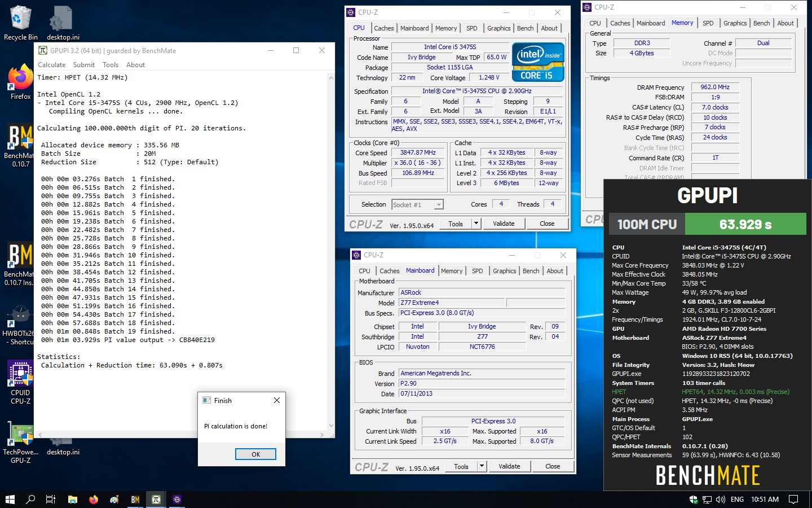812x508 pixels.
Task: Switch to SPD tab in the CPU-Z Mainboard window
Action: (x=478, y=271)
